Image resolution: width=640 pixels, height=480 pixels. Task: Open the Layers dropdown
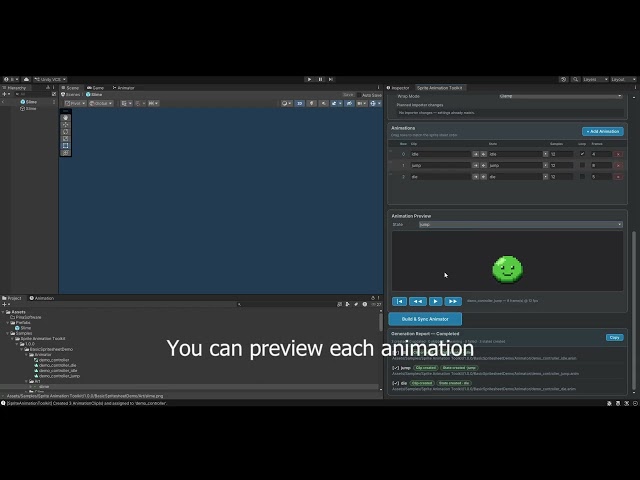click(x=595, y=79)
